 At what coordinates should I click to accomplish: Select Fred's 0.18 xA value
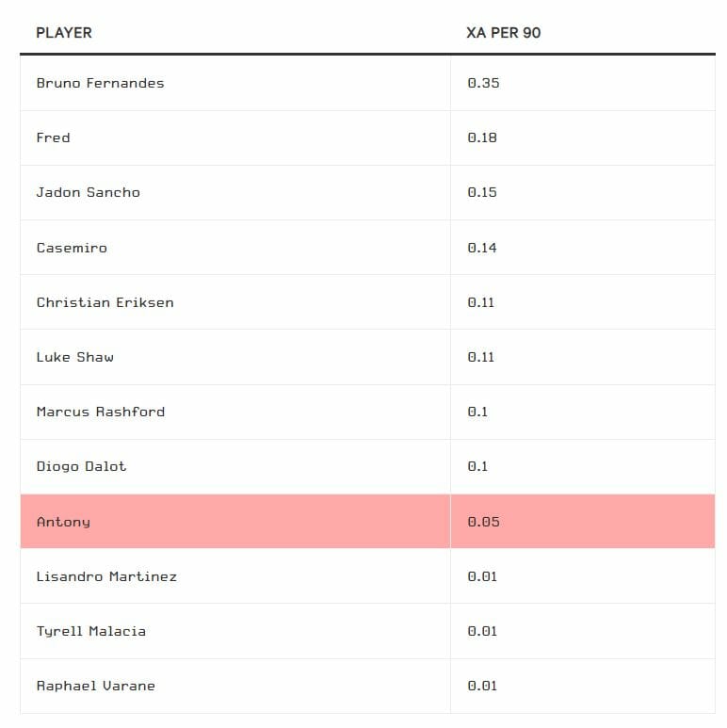(482, 138)
